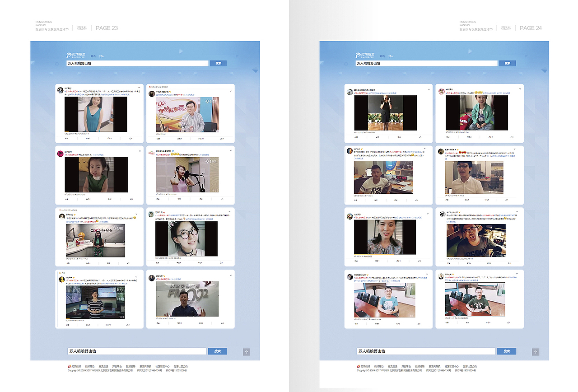Open avatar on little girl in green post

60,153
